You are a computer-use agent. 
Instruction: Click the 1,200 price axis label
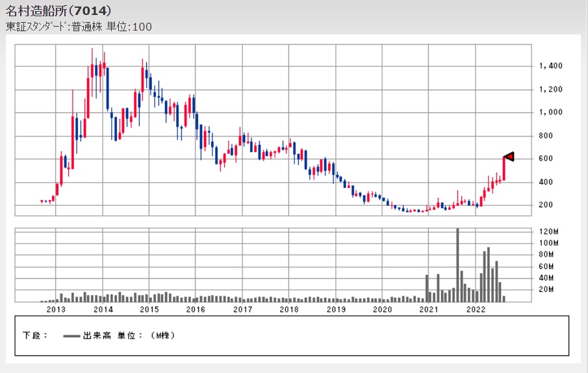(550, 89)
